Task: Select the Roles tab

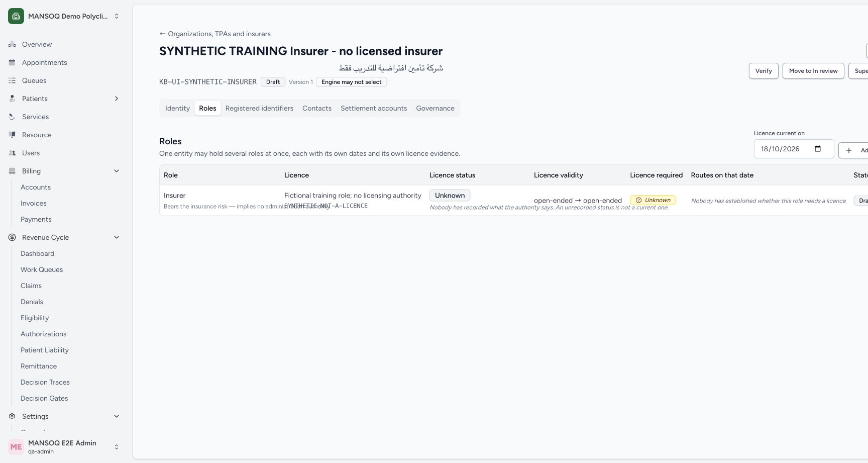Action: [x=207, y=109]
